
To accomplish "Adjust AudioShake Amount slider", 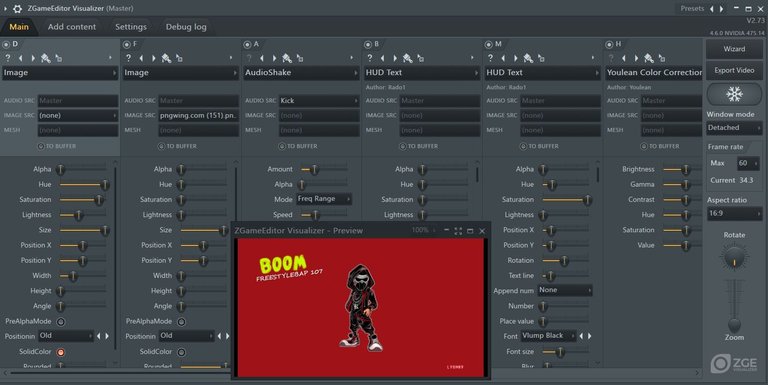I will point(324,169).
